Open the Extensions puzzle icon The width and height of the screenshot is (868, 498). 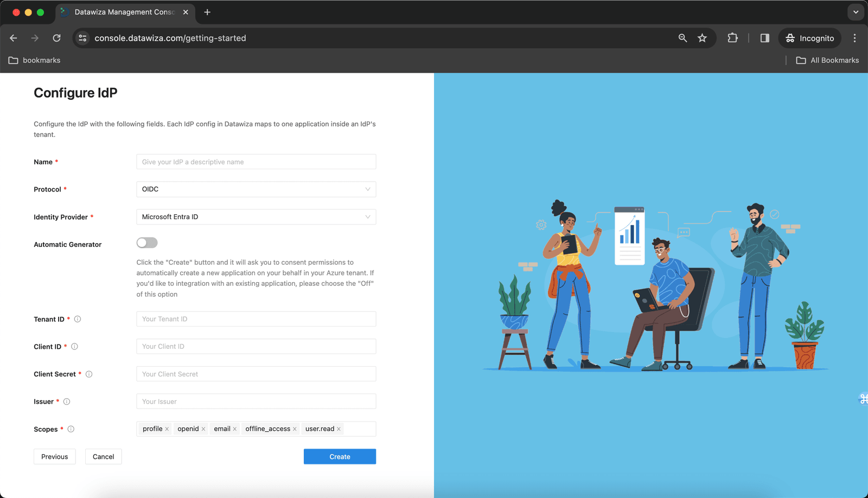tap(733, 38)
